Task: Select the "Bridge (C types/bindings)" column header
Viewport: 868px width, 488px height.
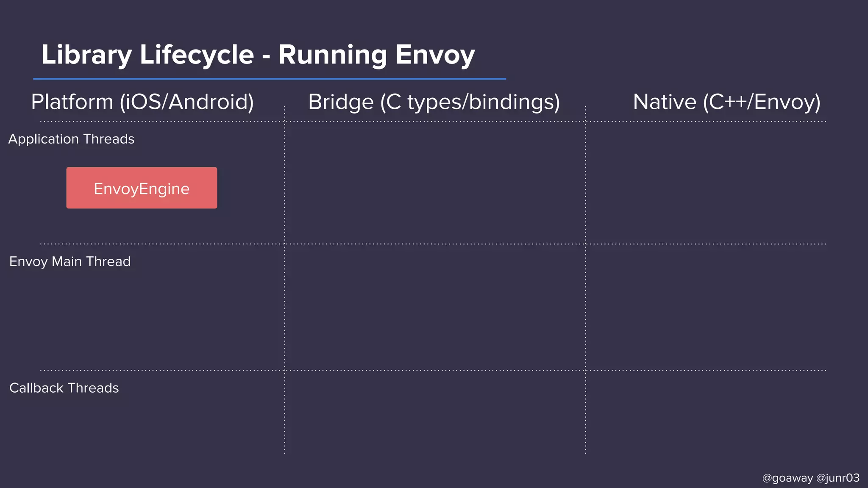Action: 434,102
